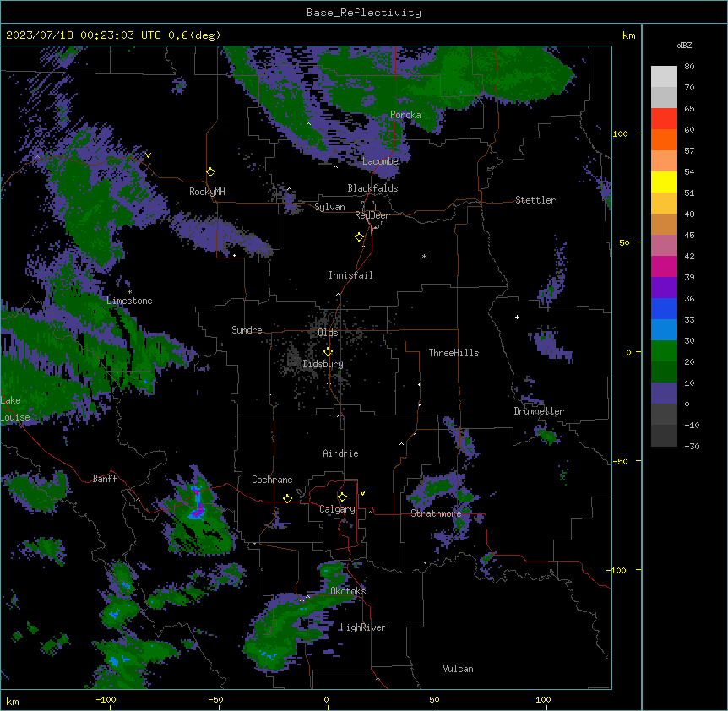Screen dimensions: 728x711
Task: Select the ThreeHills label
Action: [454, 353]
